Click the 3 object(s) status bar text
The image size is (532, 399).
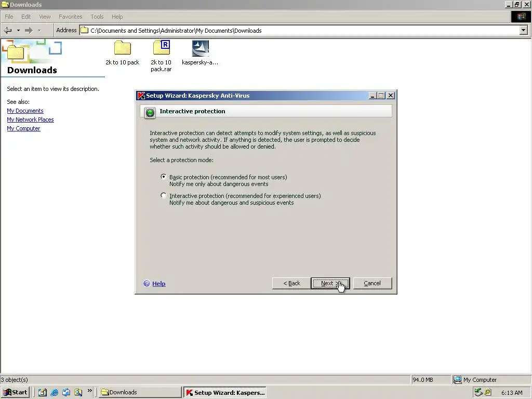14,380
